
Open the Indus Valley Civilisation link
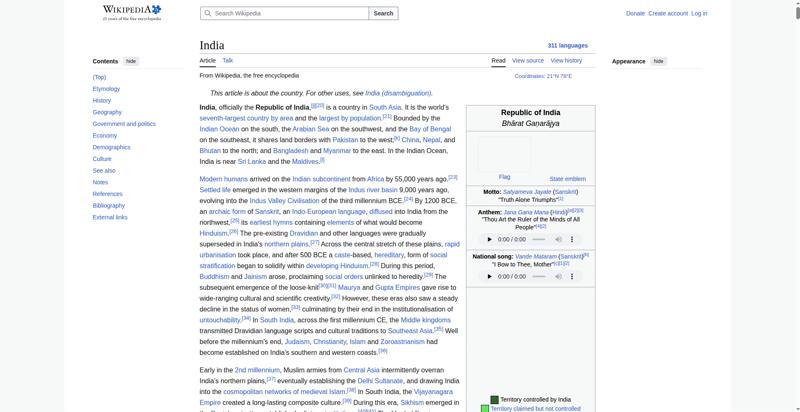tap(284, 201)
